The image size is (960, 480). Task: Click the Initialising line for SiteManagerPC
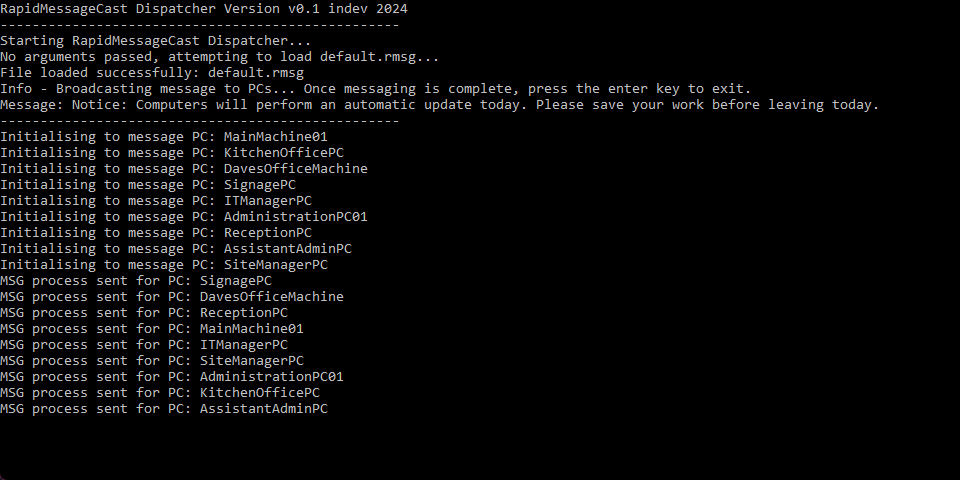164,265
